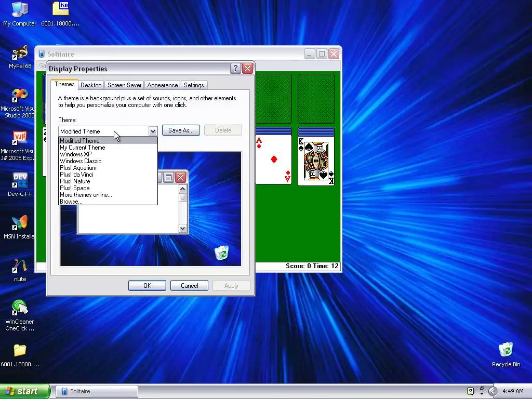Select the Plus! Aquarium theme
Viewport: 532px width, 399px height.
tap(108, 168)
